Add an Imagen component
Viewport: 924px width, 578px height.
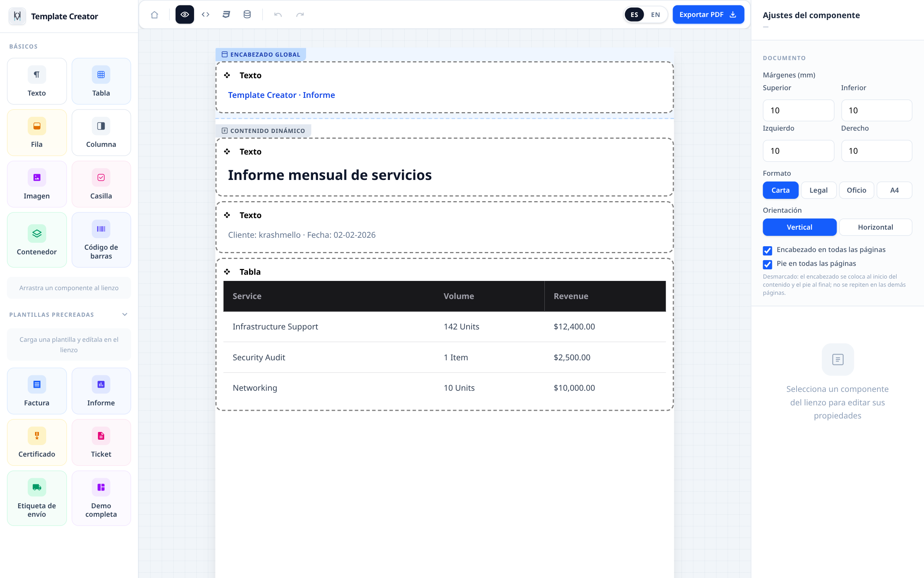37,184
